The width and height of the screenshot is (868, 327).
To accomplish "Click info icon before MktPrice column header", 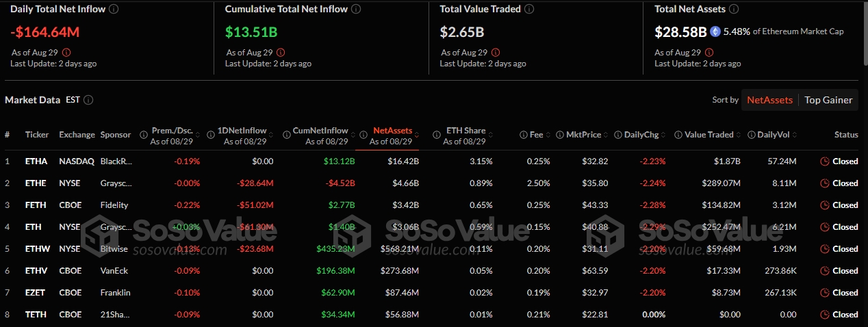I will [560, 135].
